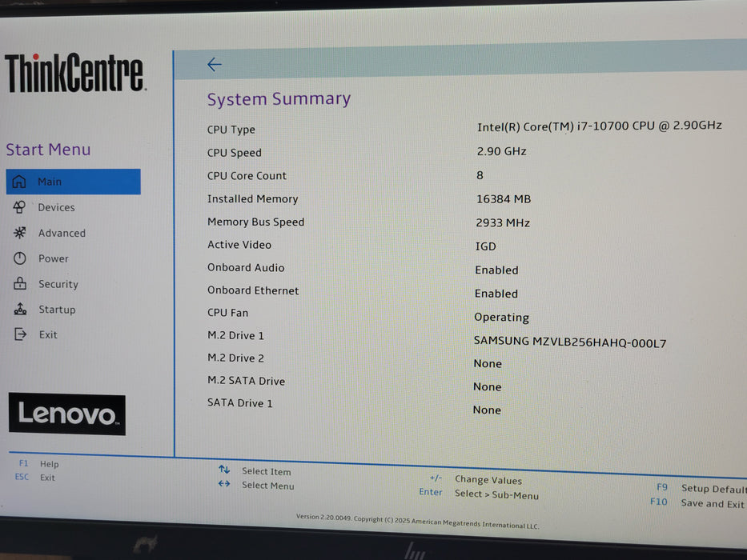Image resolution: width=747 pixels, height=560 pixels.
Task: Click the Security lock icon
Action: point(20,283)
